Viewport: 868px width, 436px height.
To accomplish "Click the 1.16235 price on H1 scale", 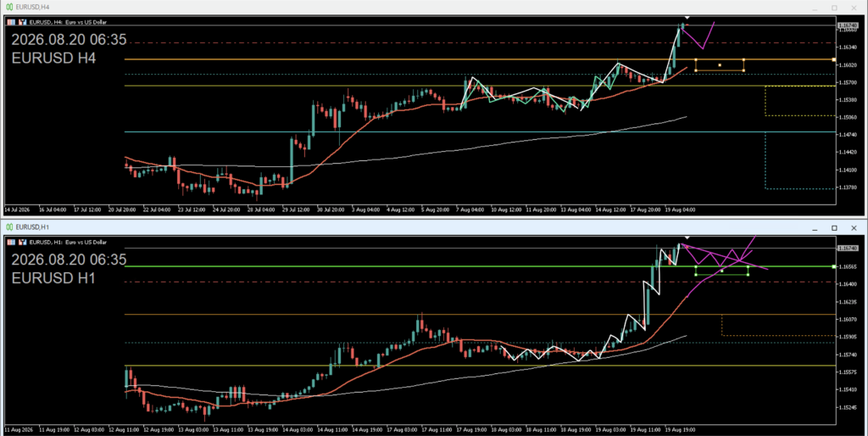I will pos(848,302).
